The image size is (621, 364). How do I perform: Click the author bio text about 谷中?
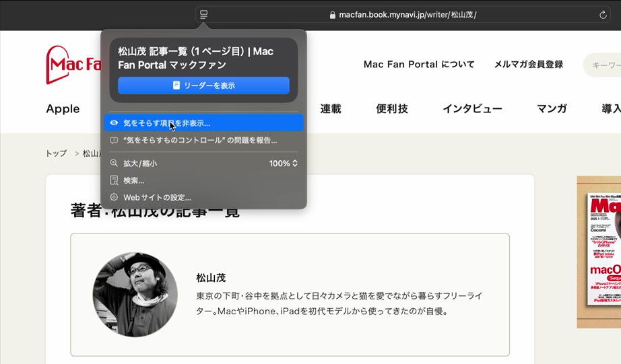pyautogui.click(x=339, y=303)
